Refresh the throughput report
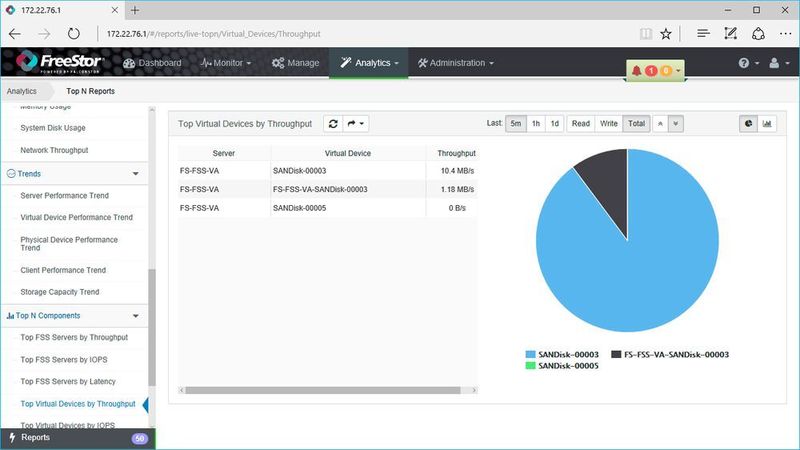This screenshot has width=800, height=450. click(x=333, y=123)
